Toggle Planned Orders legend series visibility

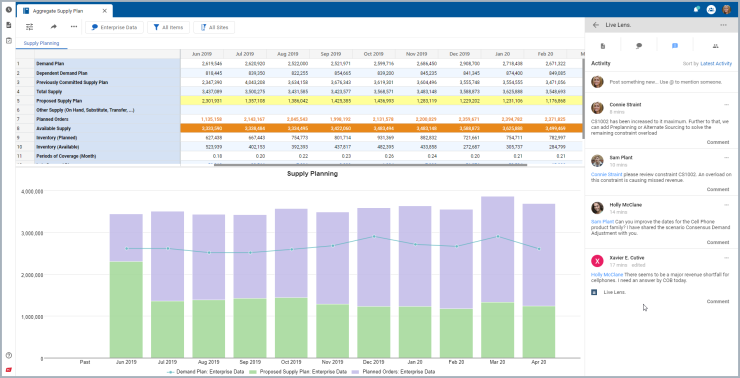point(395,372)
